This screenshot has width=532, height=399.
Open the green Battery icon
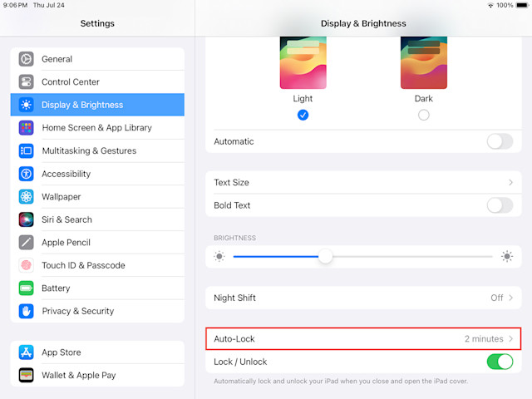26,288
